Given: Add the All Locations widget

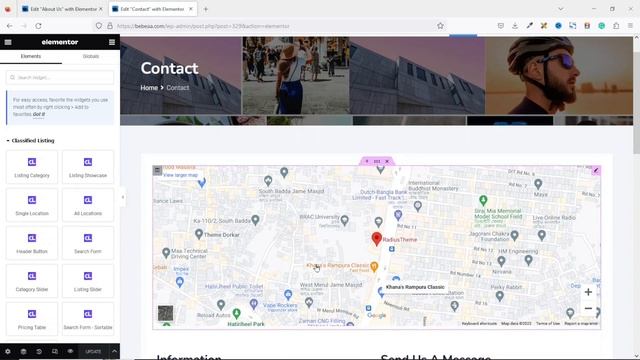Looking at the screenshot, I should point(88,205).
